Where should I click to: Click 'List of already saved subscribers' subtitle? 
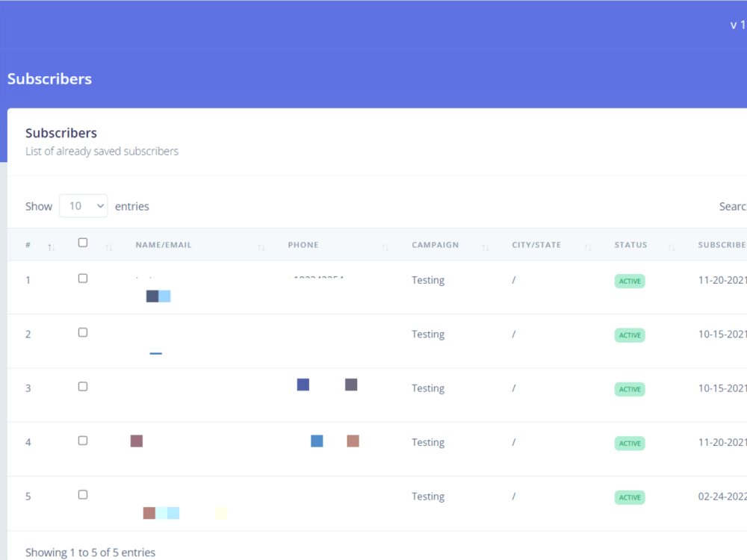click(x=102, y=152)
